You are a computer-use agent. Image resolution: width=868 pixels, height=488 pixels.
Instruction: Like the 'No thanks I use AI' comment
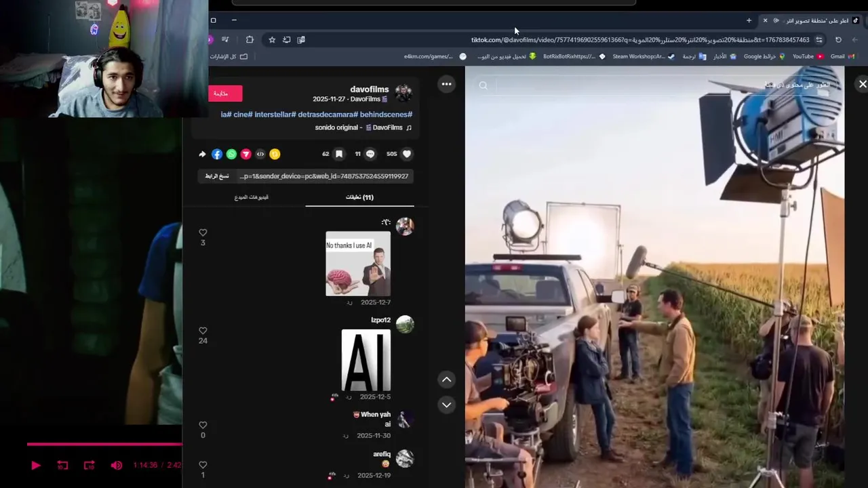point(203,232)
